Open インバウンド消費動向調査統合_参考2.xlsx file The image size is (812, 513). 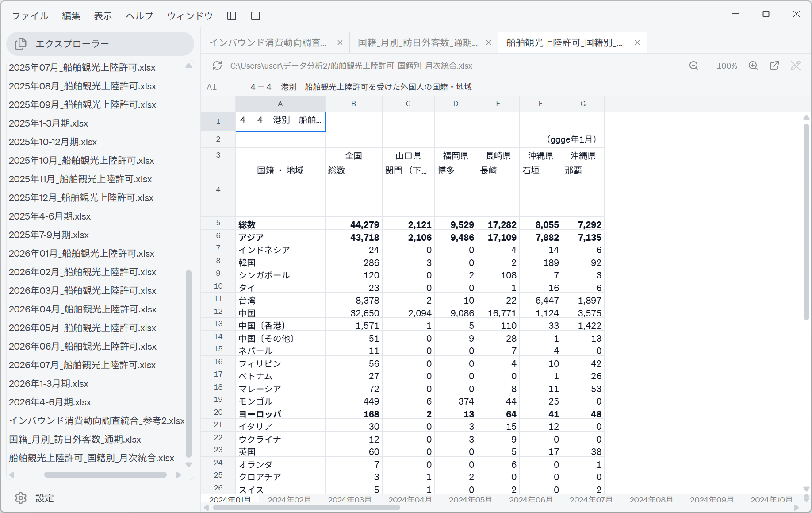96,421
